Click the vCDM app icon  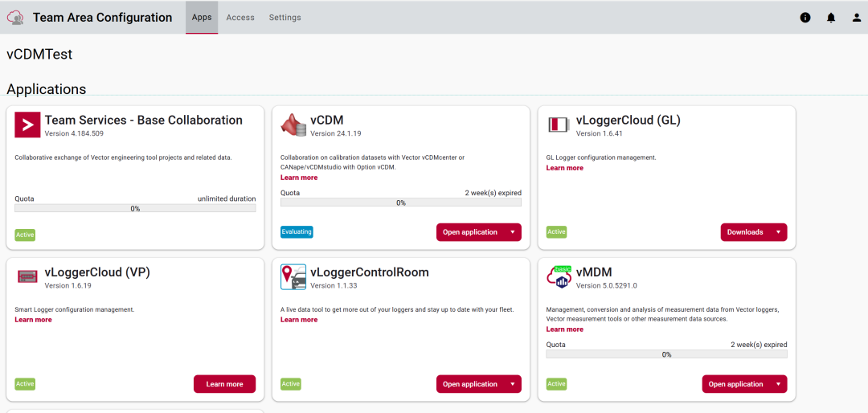[293, 125]
